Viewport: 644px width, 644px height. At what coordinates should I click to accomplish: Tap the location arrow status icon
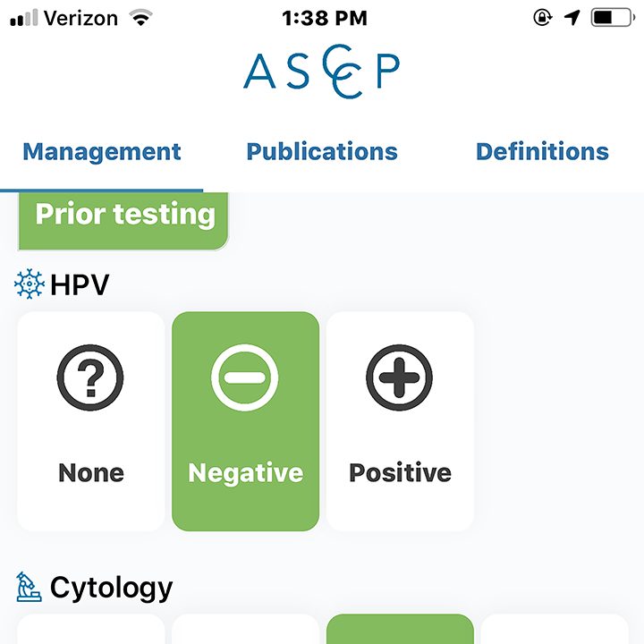(572, 18)
